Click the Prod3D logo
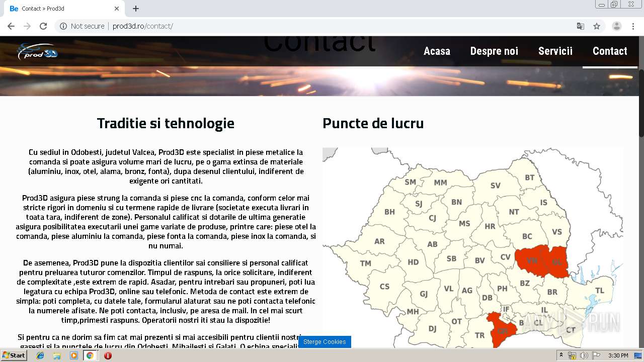The image size is (644, 362). 37,51
